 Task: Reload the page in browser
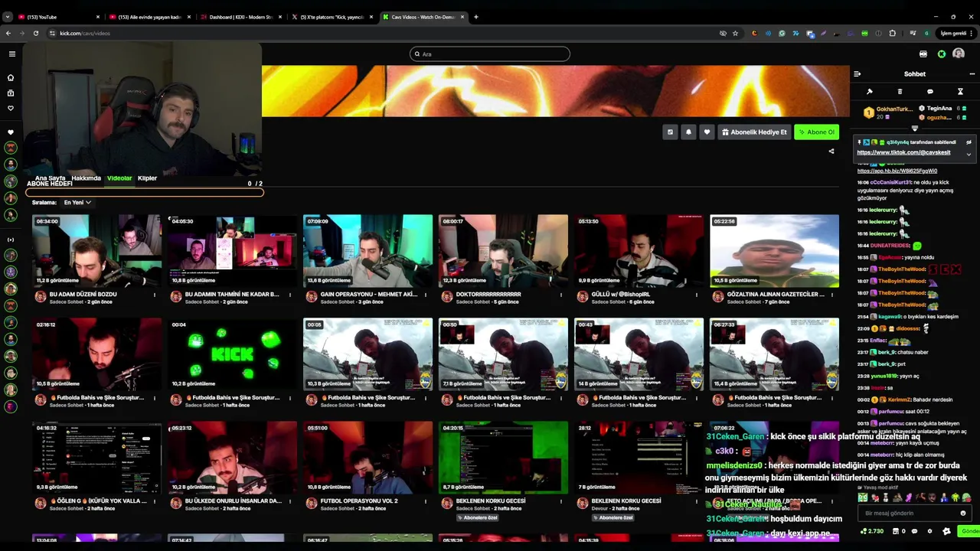35,33
